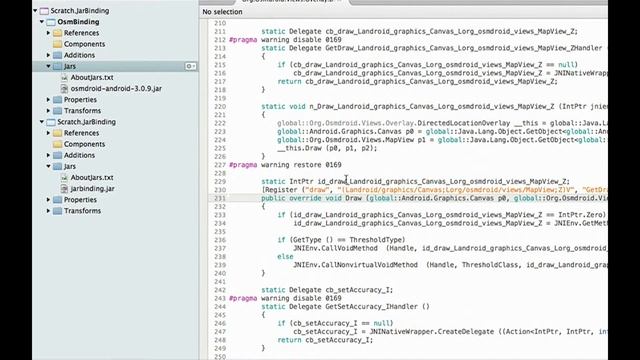Collapse the Scratch.JarBinding project node

(42, 122)
